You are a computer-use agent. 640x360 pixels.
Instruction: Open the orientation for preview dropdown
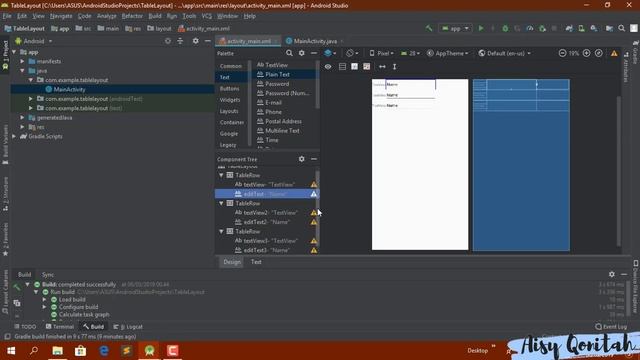(x=352, y=53)
